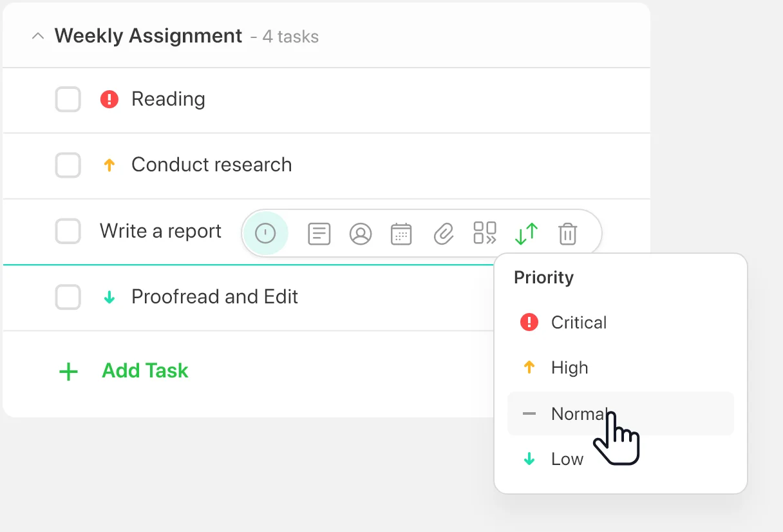This screenshot has height=532, width=783.
Task: Set priority to Normal
Action: pyautogui.click(x=578, y=413)
